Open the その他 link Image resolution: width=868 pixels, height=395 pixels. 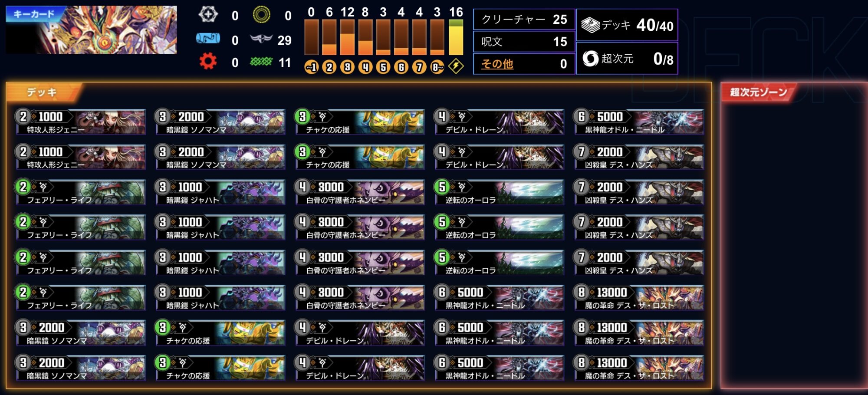pos(497,64)
